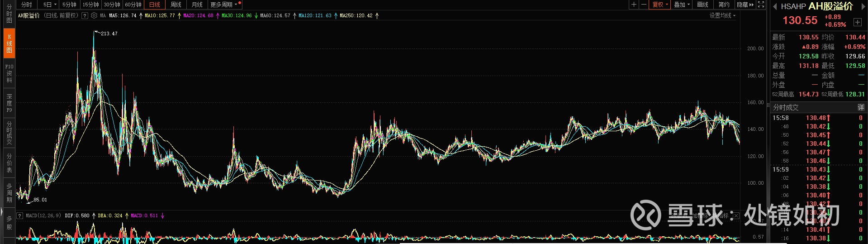The width and height of the screenshot is (868, 244).
Task: Click the 最高 131.18 value
Action: pyautogui.click(x=808, y=66)
